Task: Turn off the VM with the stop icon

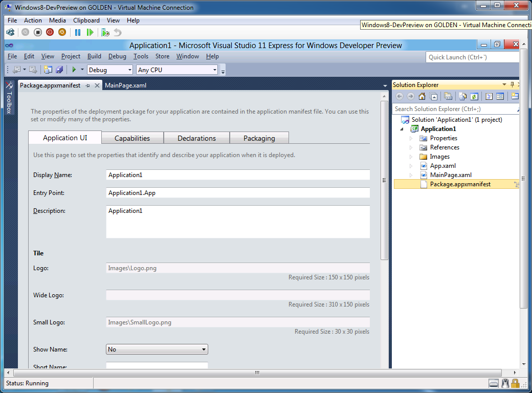Action: coord(38,32)
